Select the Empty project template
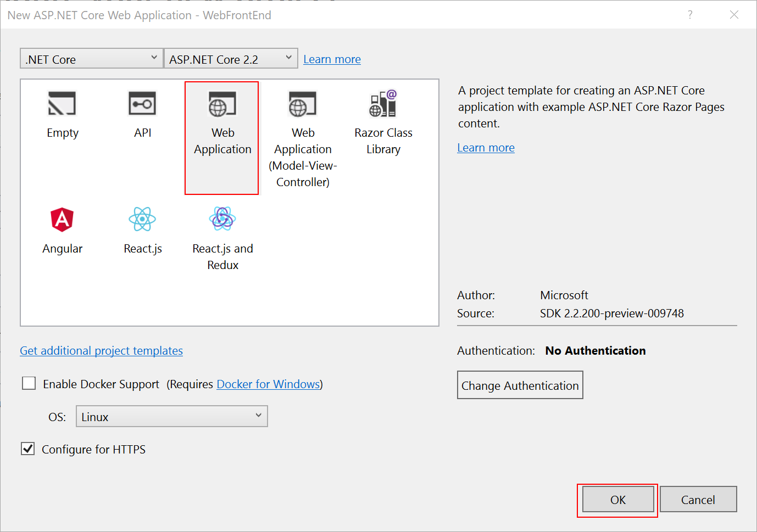 (62, 114)
